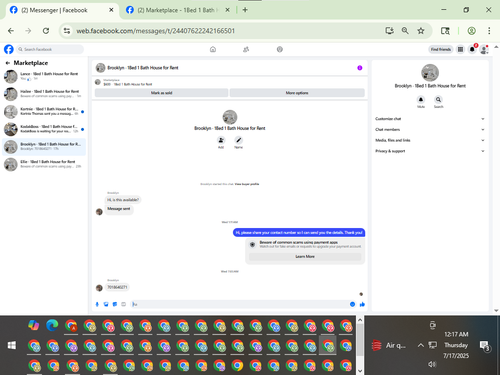Image resolution: width=500 pixels, height=375 pixels.
Task: Click the More options button
Action: pyautogui.click(x=297, y=93)
